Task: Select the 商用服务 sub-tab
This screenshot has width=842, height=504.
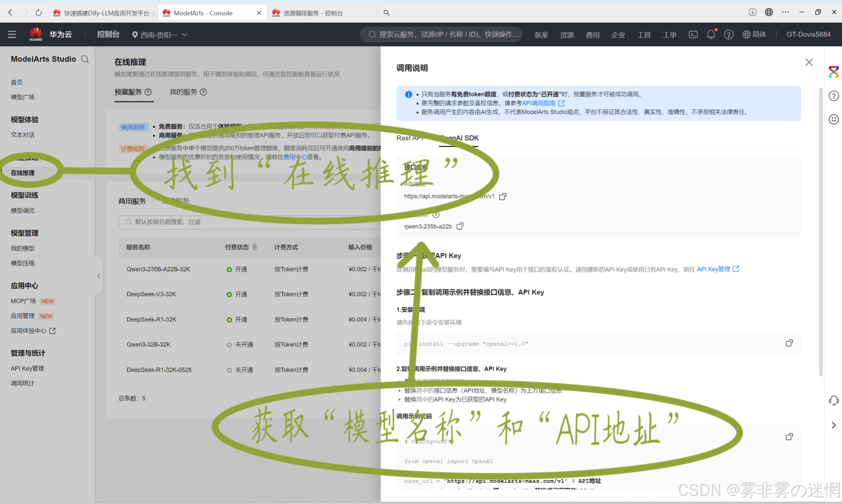Action: click(x=132, y=201)
